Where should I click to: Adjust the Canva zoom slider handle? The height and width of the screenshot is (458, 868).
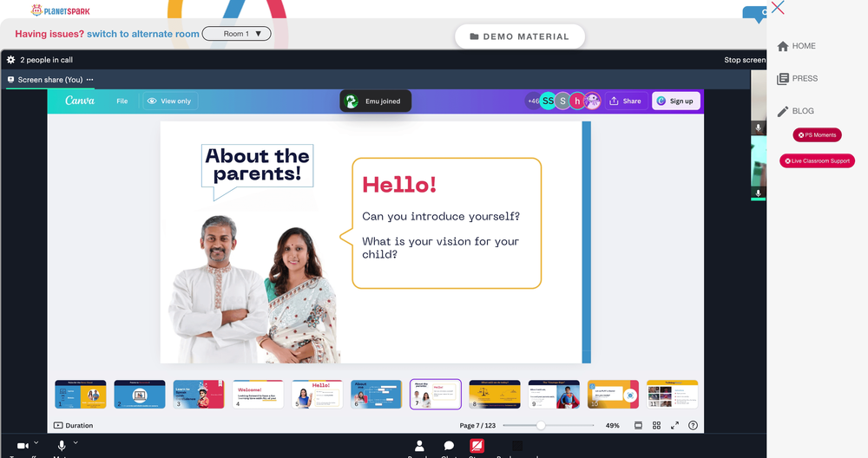[x=541, y=425]
